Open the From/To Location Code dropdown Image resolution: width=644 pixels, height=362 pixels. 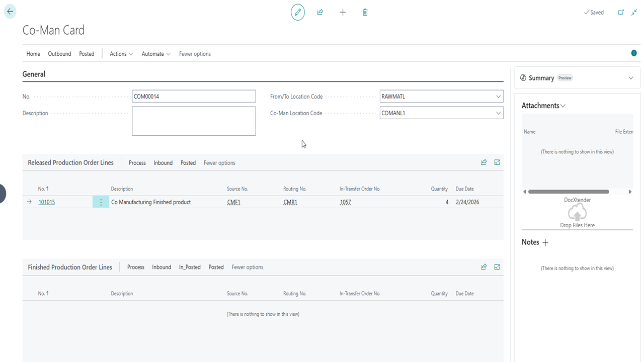(x=498, y=97)
